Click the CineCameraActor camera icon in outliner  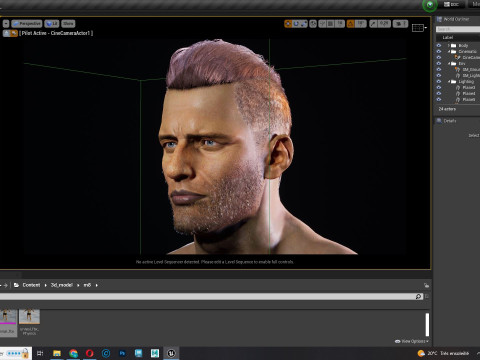point(458,57)
